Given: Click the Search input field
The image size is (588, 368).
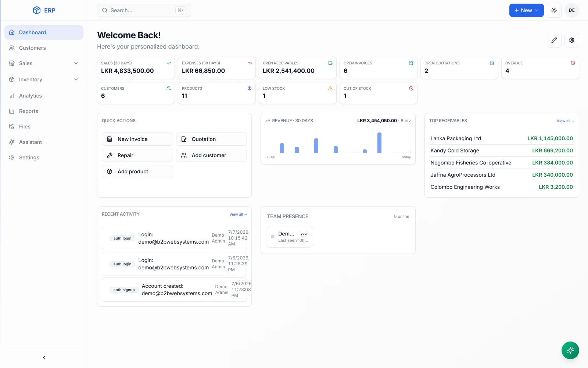Looking at the screenshot, I should pos(144,10).
